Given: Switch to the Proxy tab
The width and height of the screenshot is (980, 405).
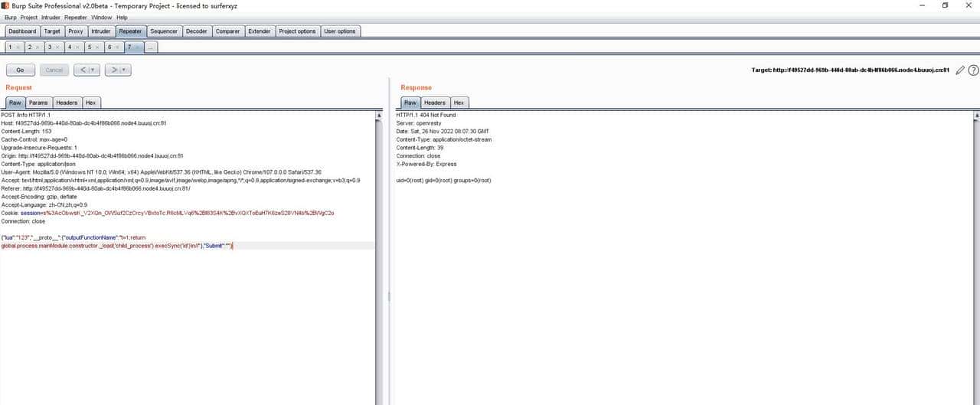Looking at the screenshot, I should (75, 31).
